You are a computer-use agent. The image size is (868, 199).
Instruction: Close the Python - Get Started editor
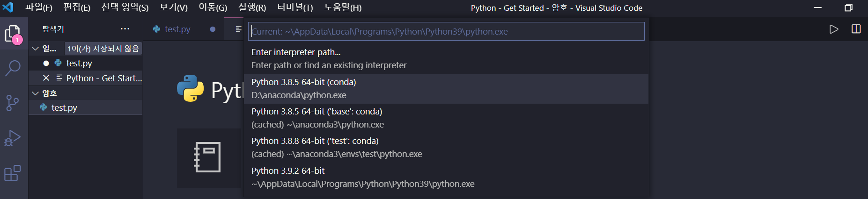(x=46, y=78)
